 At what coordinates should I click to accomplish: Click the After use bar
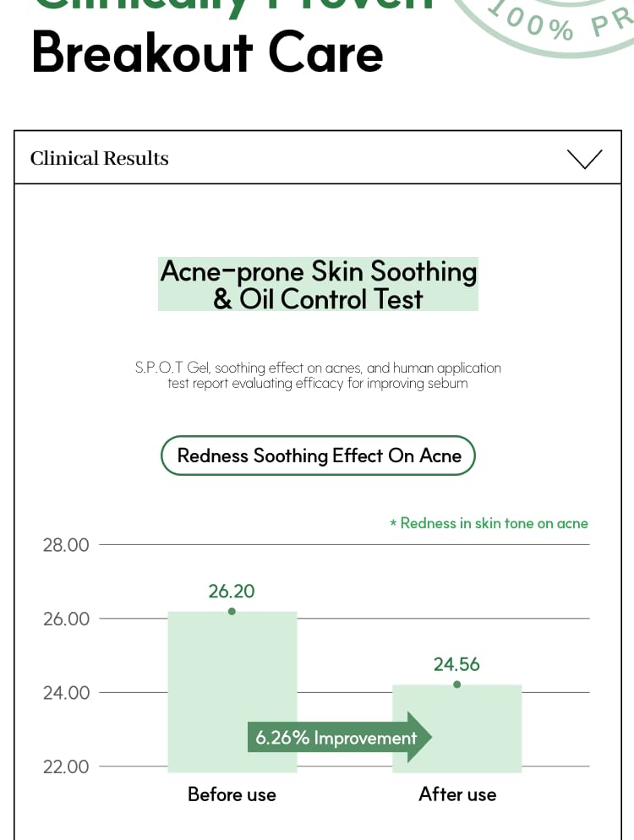456,728
